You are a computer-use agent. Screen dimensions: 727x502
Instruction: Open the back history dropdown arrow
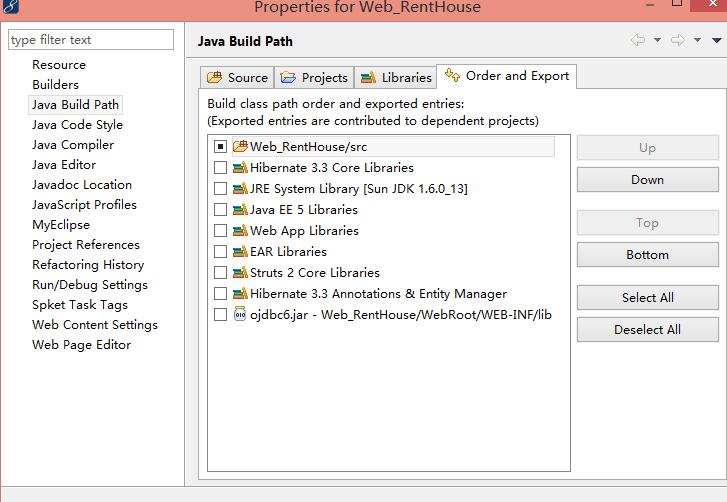coord(657,40)
